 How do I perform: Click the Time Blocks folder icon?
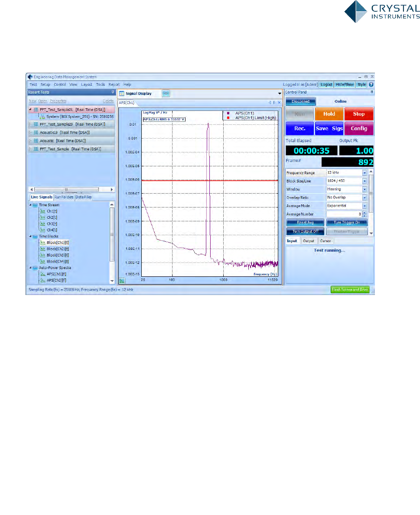[x=35, y=236]
